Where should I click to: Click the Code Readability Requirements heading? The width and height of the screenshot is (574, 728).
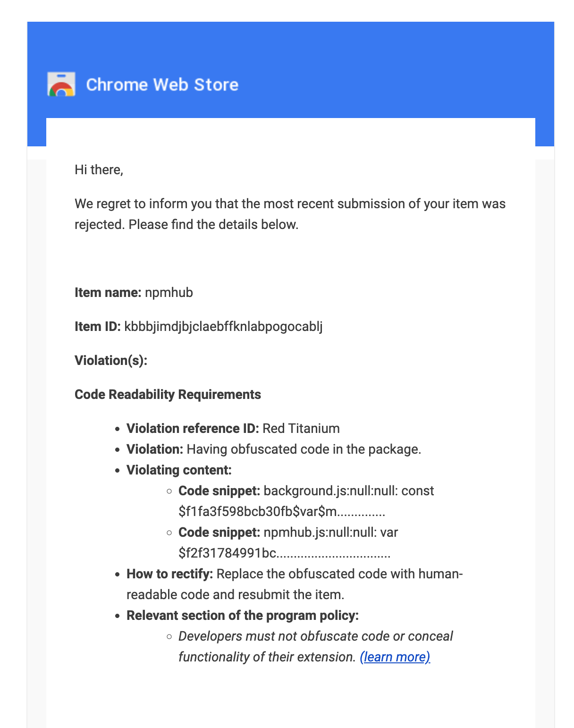pos(168,394)
